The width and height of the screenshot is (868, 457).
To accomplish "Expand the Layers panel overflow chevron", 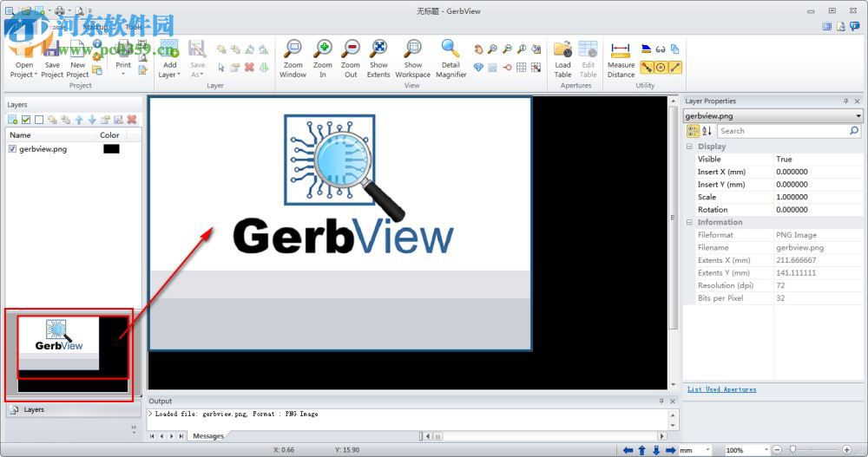I will 134,428.
